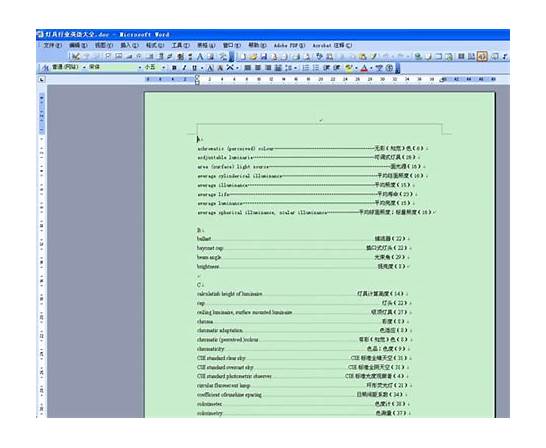Click the tab selector beside the ruler

coord(42,80)
